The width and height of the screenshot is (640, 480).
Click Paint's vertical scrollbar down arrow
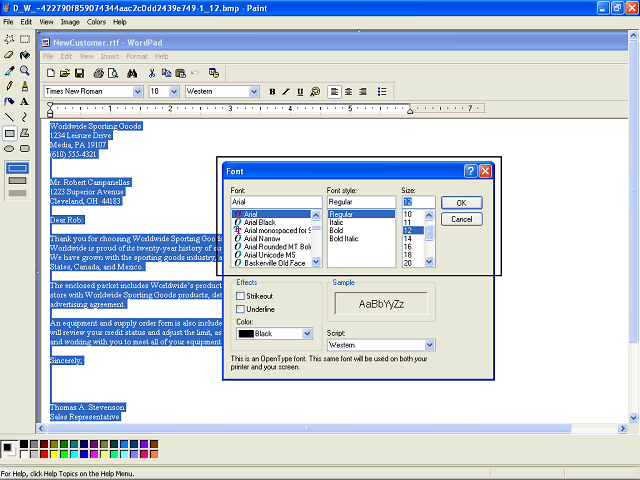pos(633,418)
